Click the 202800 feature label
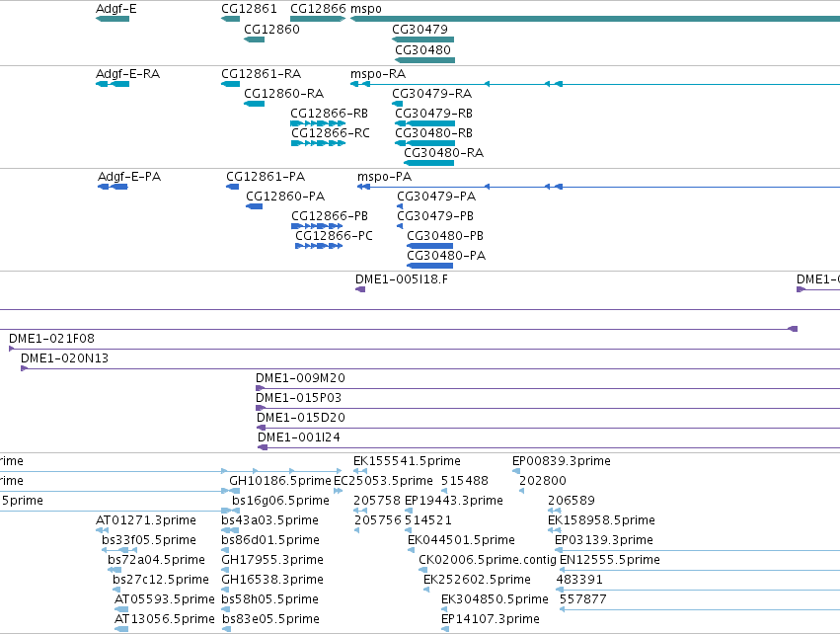 [543, 481]
